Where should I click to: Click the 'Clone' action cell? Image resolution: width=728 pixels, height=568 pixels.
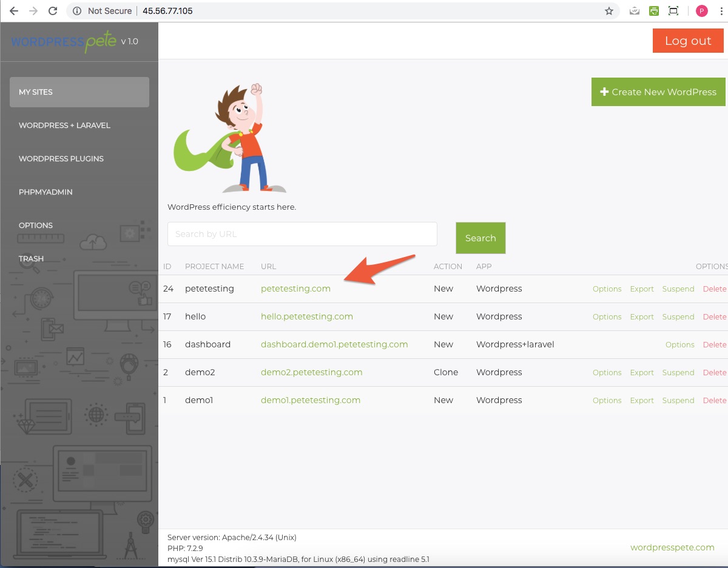[446, 373]
